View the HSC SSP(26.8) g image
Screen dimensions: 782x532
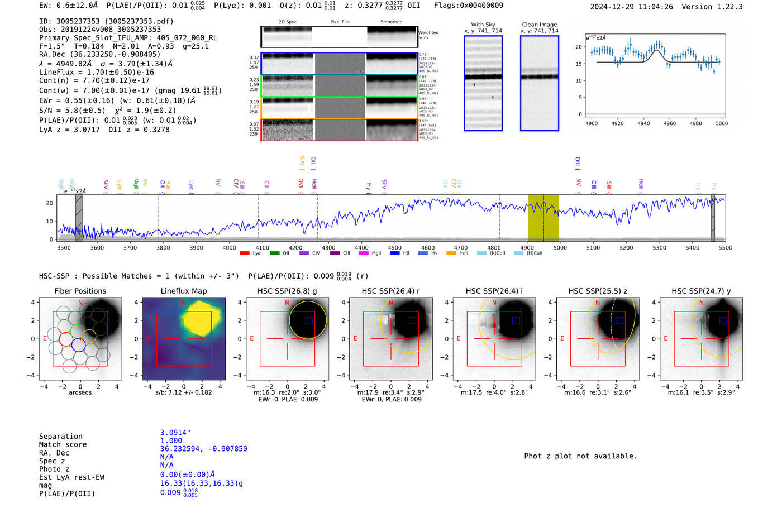(x=288, y=338)
